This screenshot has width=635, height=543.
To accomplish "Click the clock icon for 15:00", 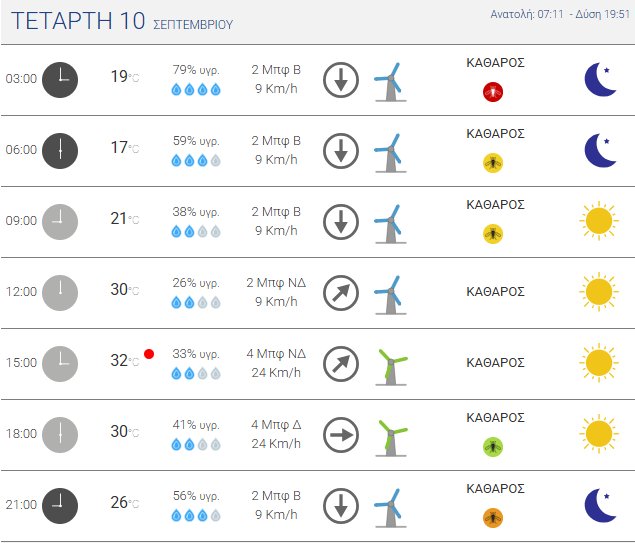I will tap(60, 363).
